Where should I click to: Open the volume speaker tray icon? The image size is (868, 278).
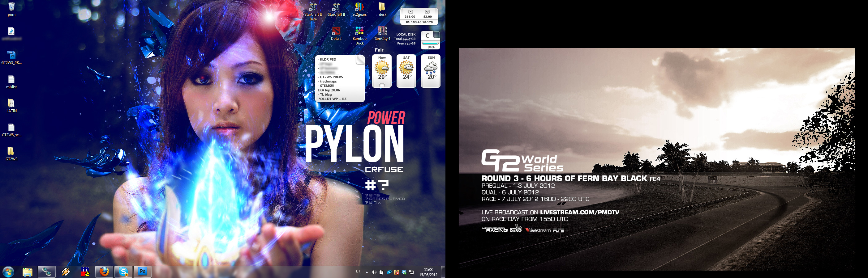pyautogui.click(x=374, y=272)
